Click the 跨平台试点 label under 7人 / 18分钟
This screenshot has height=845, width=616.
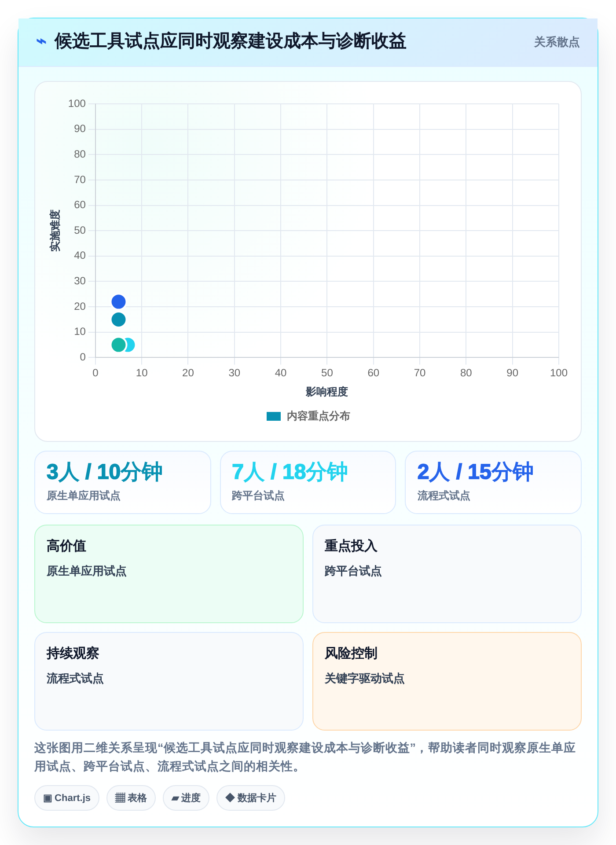coord(258,496)
